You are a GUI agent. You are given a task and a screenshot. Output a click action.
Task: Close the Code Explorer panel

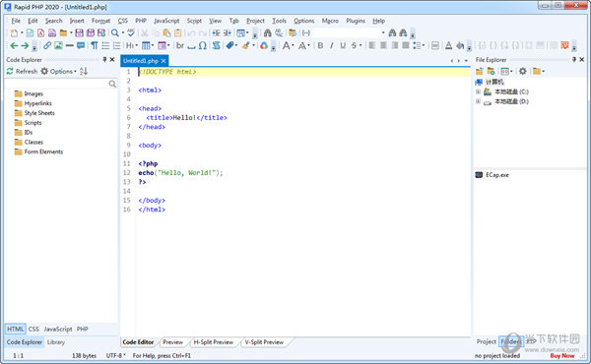(112, 59)
